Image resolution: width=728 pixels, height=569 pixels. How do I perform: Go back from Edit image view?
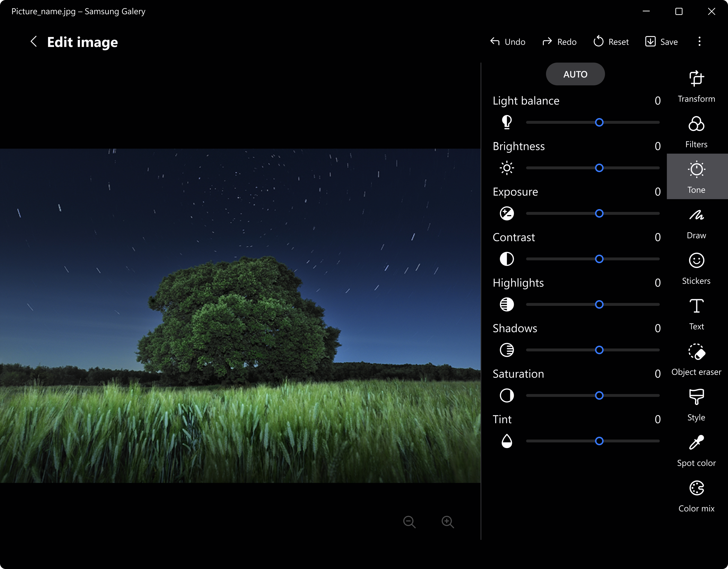coord(34,42)
